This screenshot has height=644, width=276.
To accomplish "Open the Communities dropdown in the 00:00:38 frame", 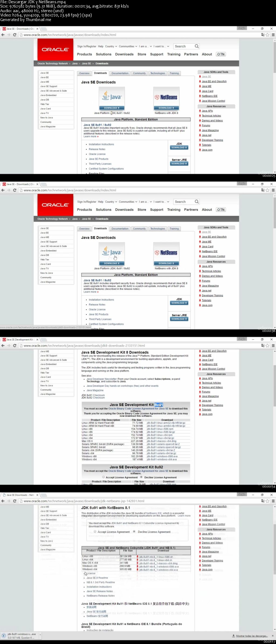I will (128, 202).
